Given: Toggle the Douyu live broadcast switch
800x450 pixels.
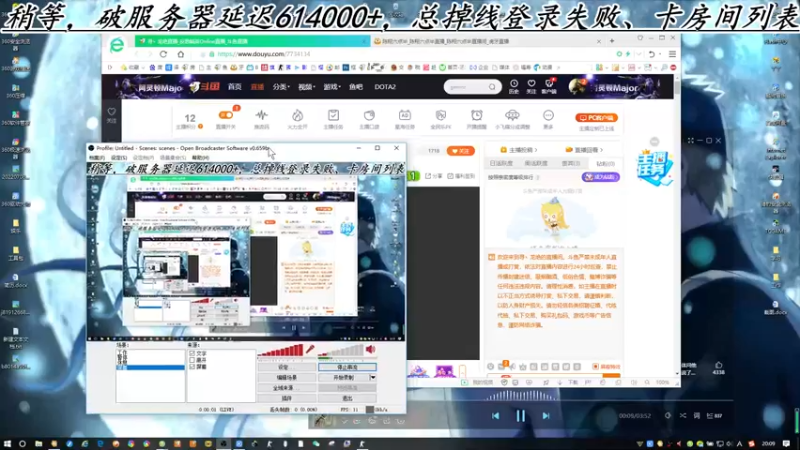Looking at the screenshot, I should (x=225, y=115).
